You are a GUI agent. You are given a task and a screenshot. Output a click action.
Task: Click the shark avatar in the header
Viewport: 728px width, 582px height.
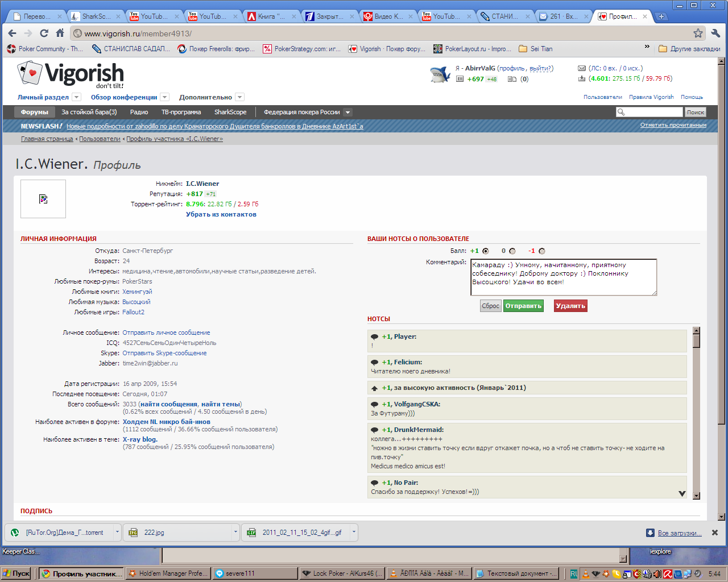click(440, 74)
